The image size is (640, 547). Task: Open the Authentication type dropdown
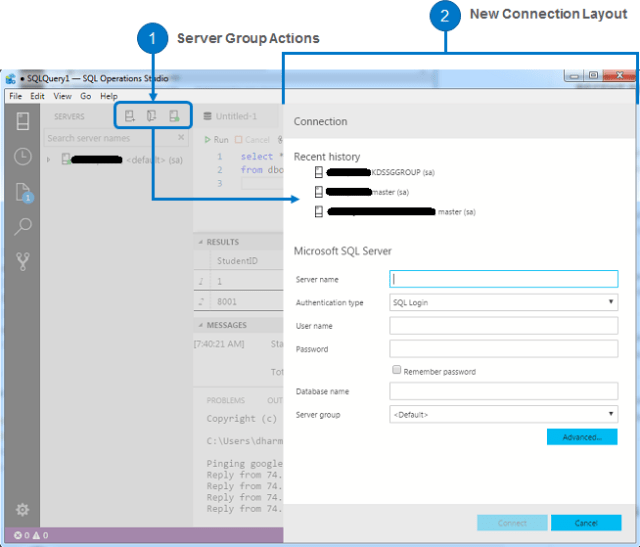(504, 302)
